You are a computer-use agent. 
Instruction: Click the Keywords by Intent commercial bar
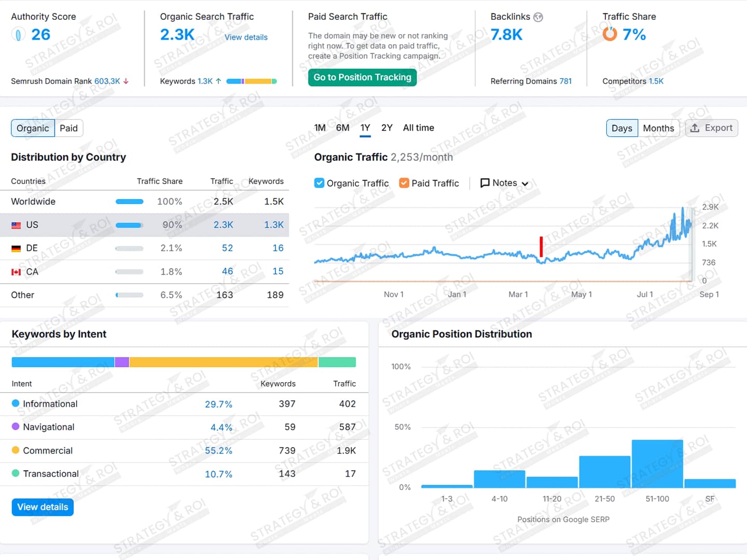pyautogui.click(x=223, y=362)
